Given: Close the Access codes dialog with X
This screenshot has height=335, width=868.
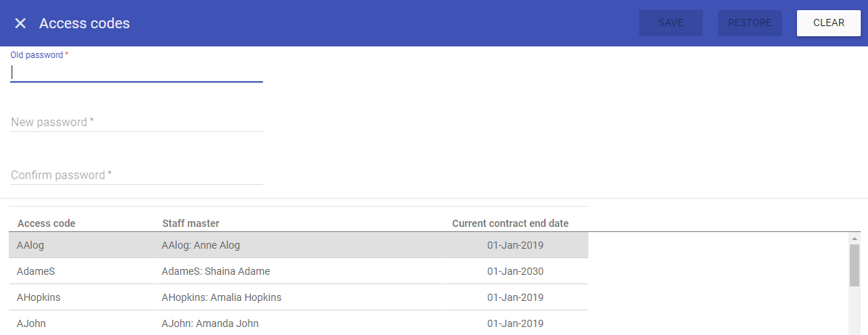Looking at the screenshot, I should pos(20,23).
